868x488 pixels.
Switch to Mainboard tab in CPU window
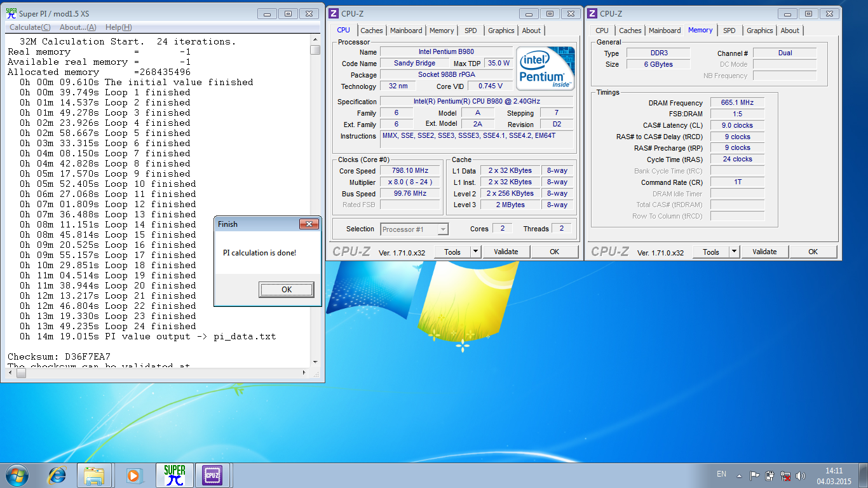point(406,30)
